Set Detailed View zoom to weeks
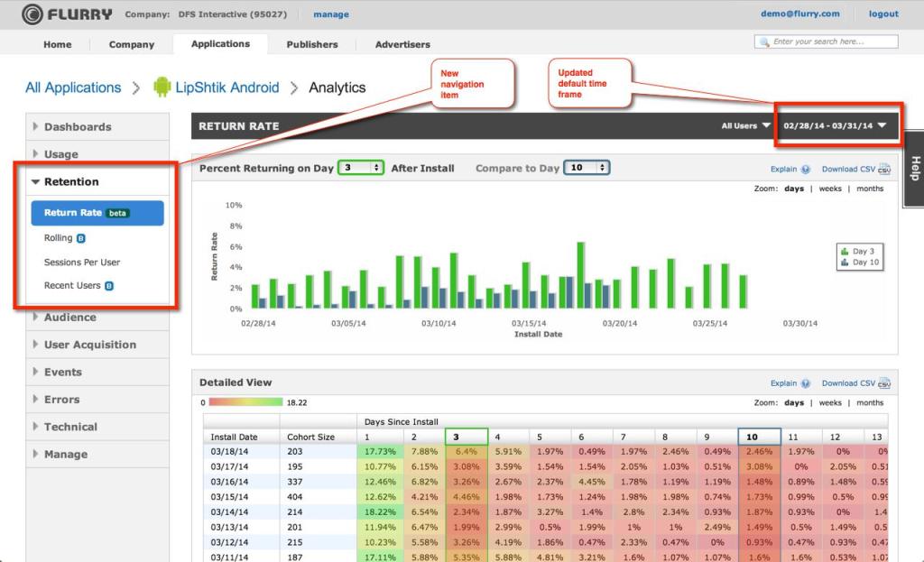924x562 pixels. (830, 402)
